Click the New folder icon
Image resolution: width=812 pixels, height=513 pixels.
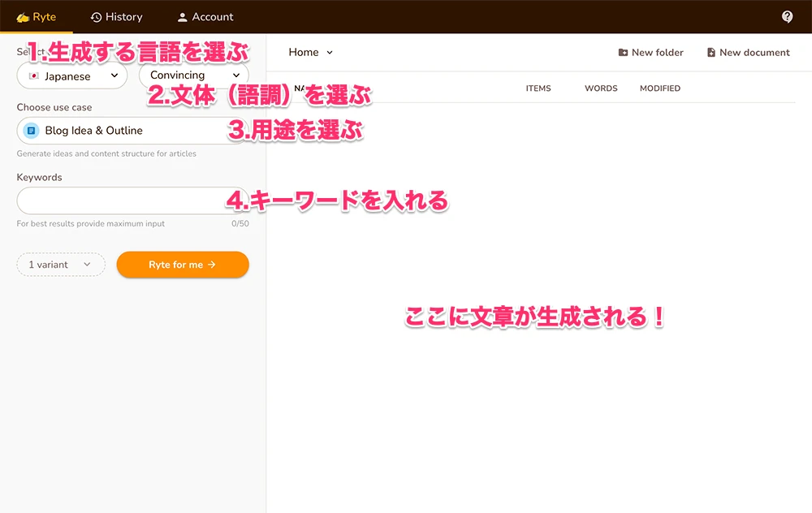coord(623,52)
